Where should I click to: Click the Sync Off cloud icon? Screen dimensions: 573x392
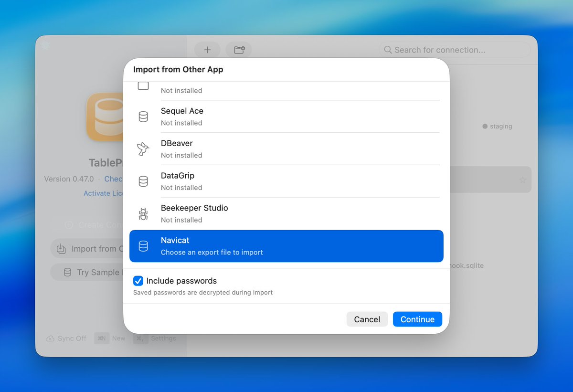pyautogui.click(x=50, y=339)
